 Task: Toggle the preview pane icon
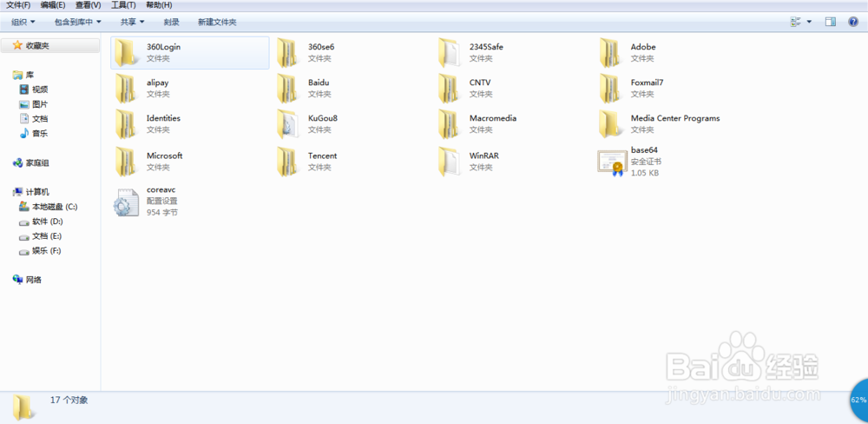(x=830, y=22)
